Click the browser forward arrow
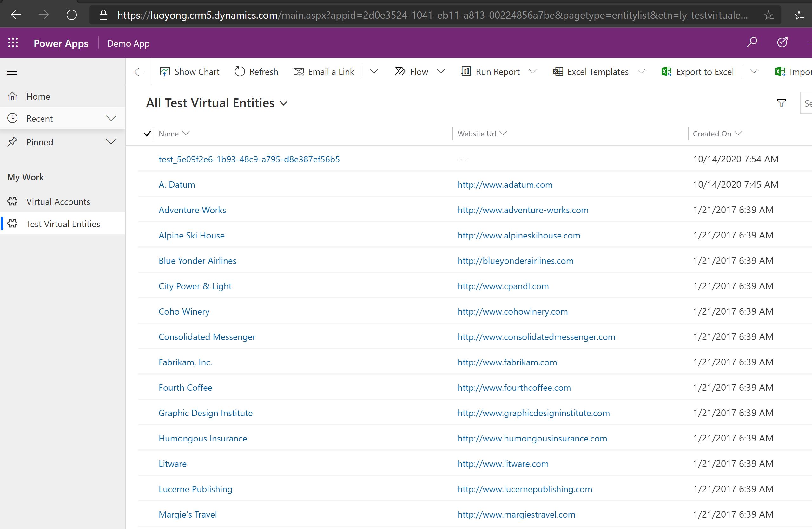 click(43, 15)
